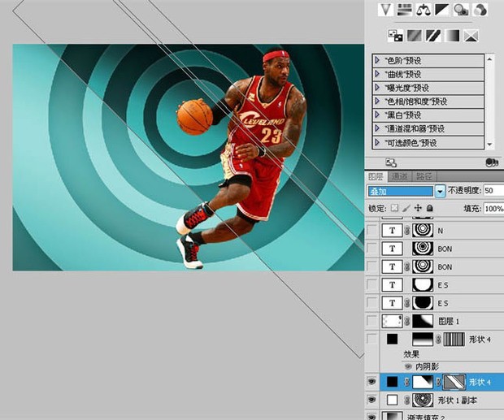
Task: Hide the selected 形状 4 layer
Action: pyautogui.click(x=372, y=380)
